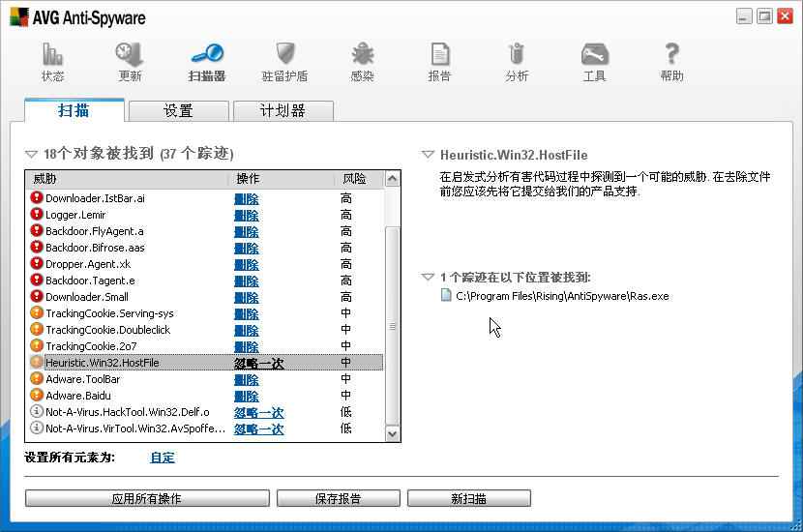Open the 更新 update section
This screenshot has width=803, height=532.
130,63
